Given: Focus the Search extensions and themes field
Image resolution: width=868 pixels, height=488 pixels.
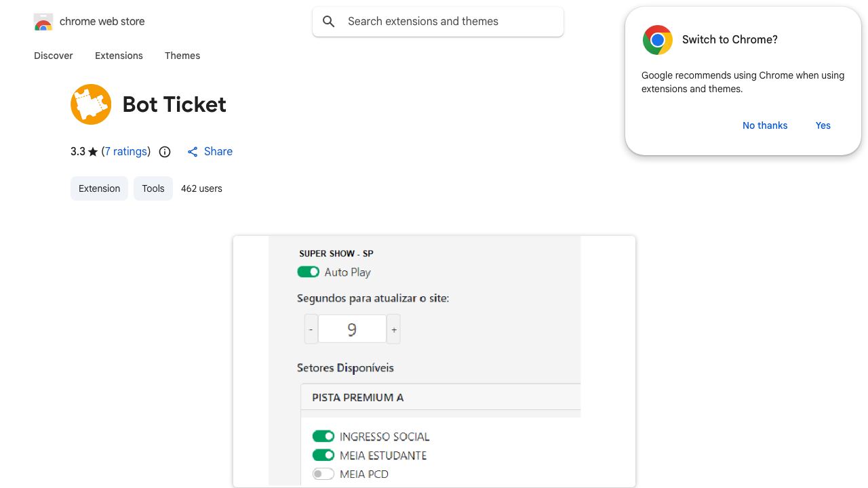Looking at the screenshot, I should (438, 22).
